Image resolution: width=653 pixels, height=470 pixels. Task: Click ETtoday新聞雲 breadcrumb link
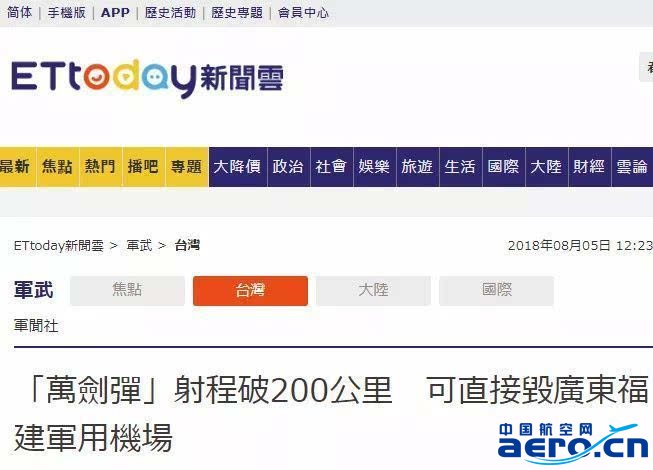(x=58, y=246)
